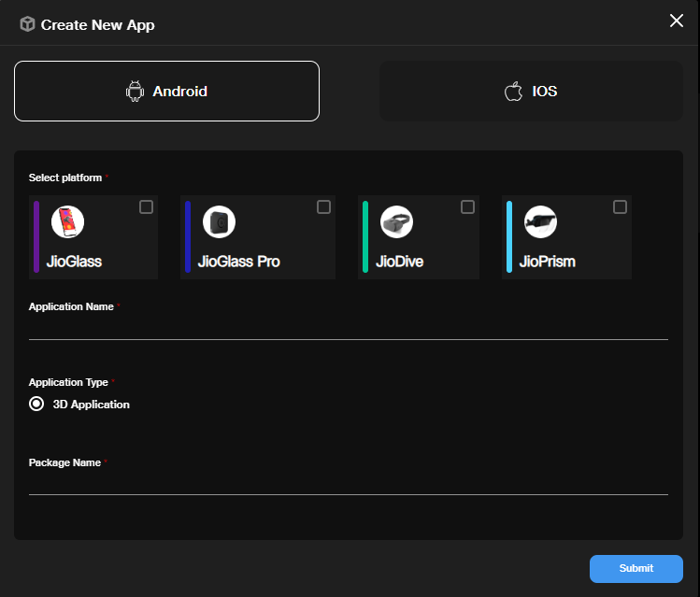Close the Create New App dialog
Viewport: 700px width, 597px height.
(x=677, y=21)
